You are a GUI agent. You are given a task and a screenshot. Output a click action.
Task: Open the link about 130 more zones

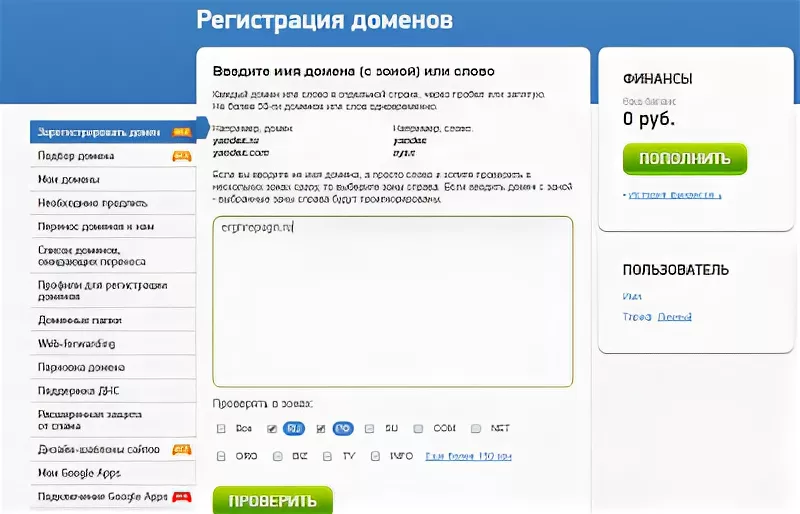[468, 456]
